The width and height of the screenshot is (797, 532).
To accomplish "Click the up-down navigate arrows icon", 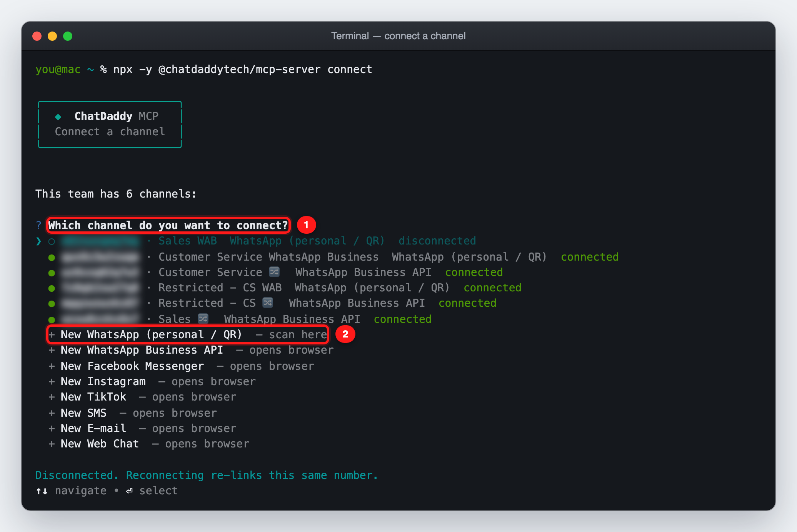I will [x=42, y=491].
